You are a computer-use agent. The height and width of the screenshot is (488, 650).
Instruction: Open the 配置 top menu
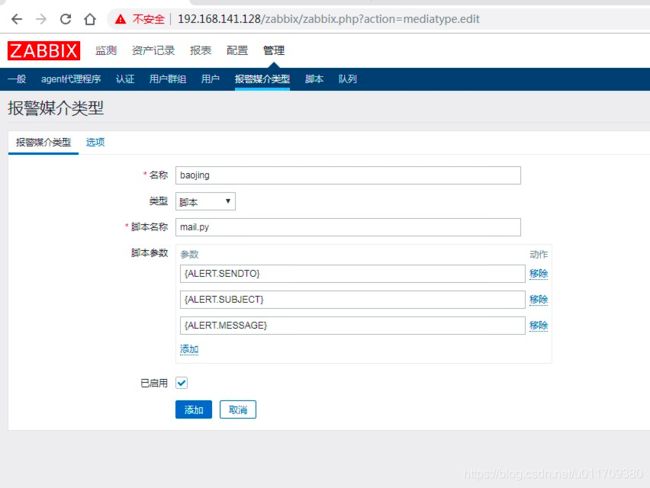(237, 51)
